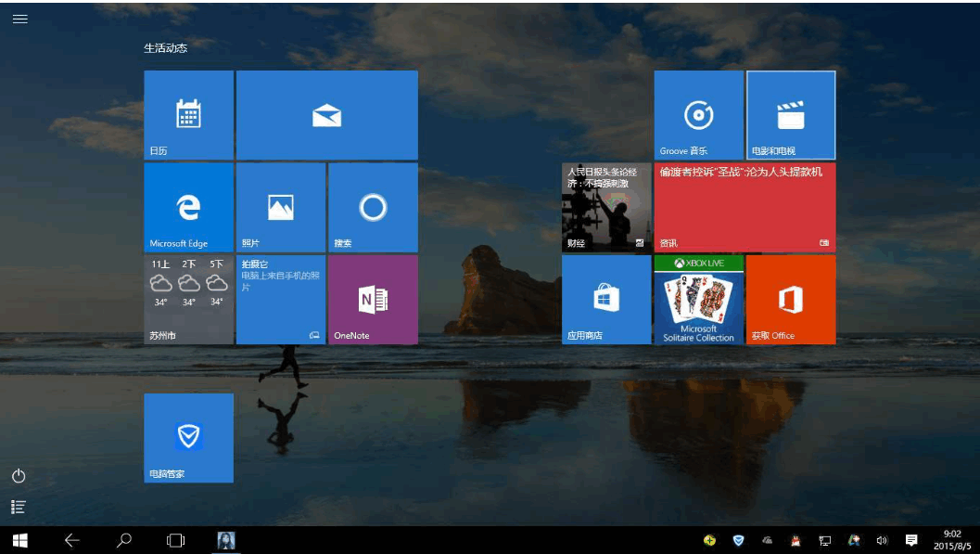
Task: Open the Photos tile 照片
Action: tap(281, 208)
